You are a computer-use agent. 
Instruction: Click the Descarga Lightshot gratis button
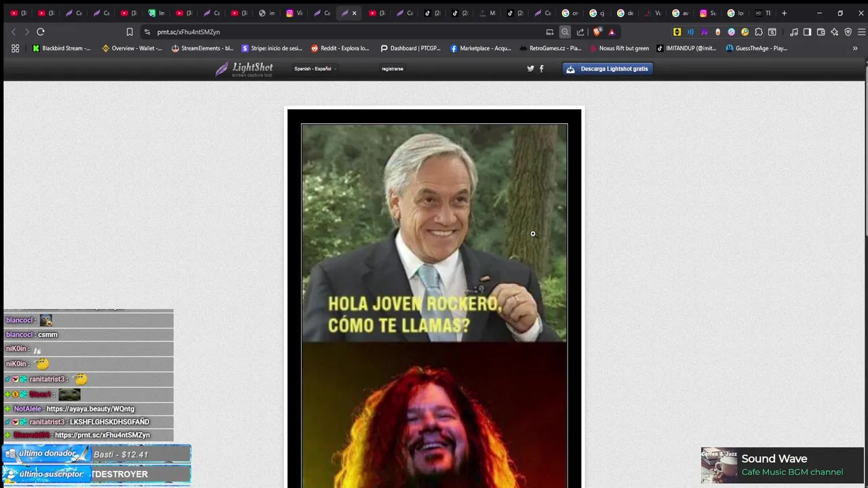608,68
